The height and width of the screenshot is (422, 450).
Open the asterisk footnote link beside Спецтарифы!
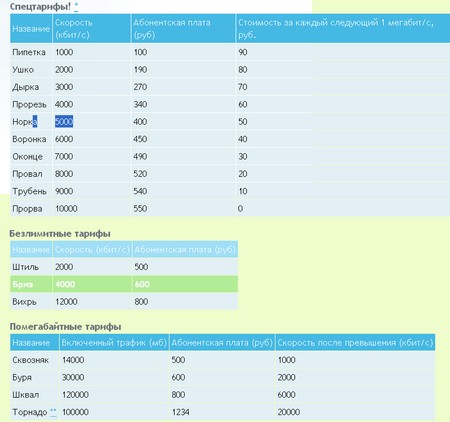pos(76,6)
